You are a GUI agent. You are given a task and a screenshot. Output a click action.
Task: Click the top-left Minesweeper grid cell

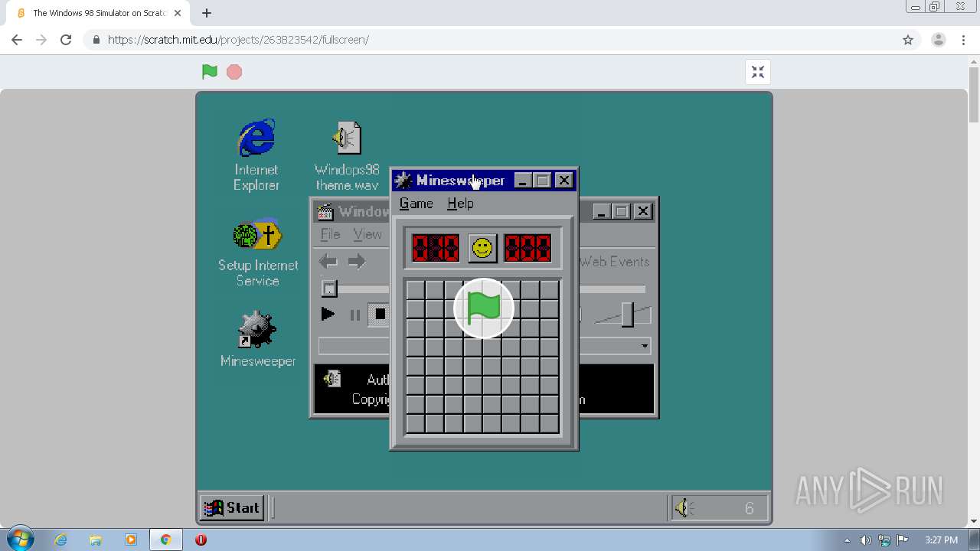[416, 290]
